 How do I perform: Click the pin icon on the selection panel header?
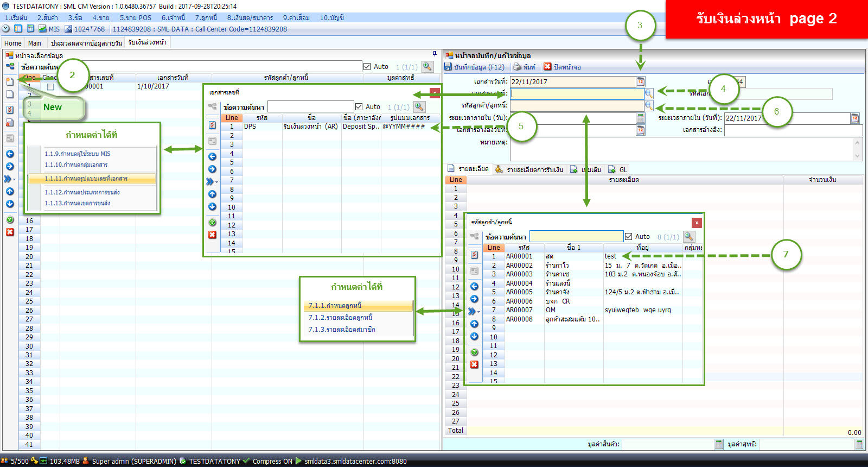coord(435,53)
